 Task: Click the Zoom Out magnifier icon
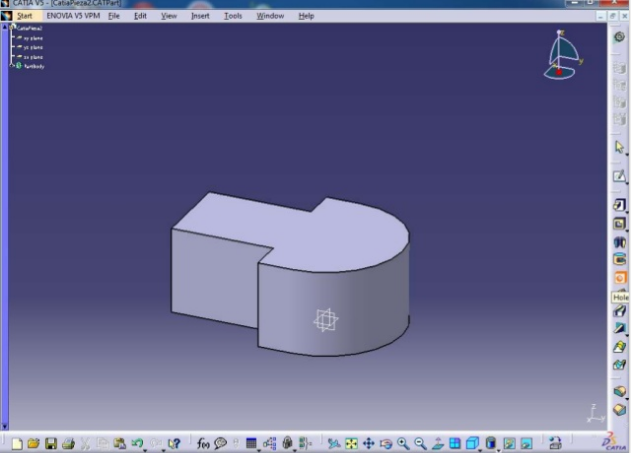421,443
